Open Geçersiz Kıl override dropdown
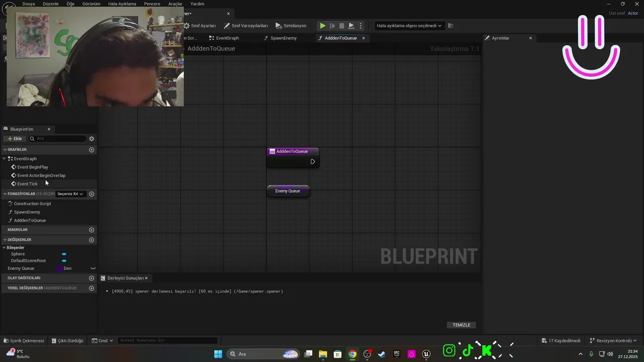 (70, 194)
